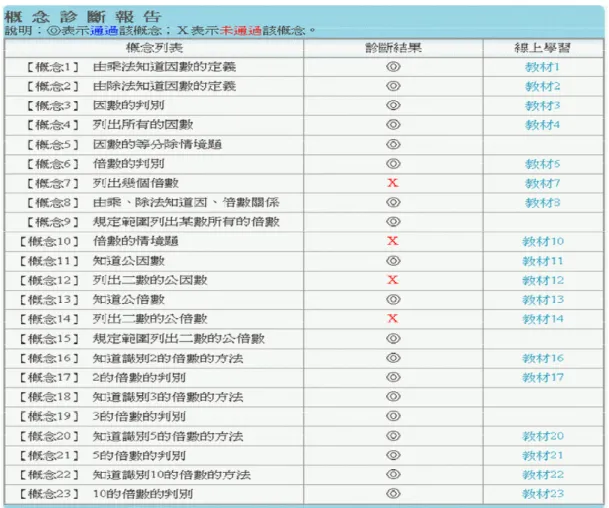
Task: Open the 教材5 link
Action: [542, 164]
